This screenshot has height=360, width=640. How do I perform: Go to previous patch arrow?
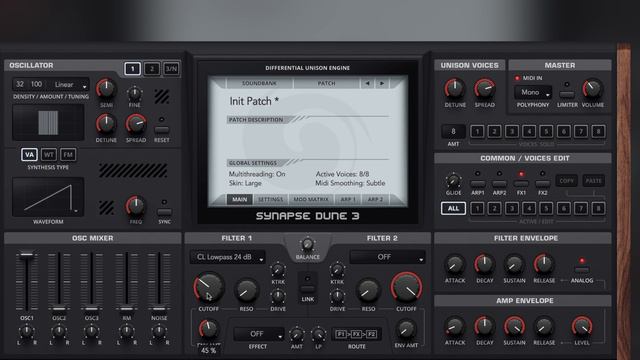coord(367,83)
